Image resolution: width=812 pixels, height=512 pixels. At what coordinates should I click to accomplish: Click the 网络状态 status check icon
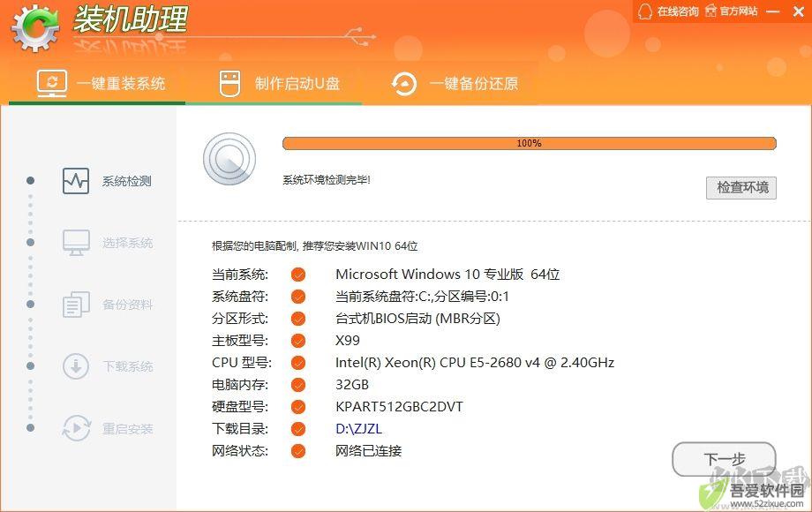click(298, 451)
